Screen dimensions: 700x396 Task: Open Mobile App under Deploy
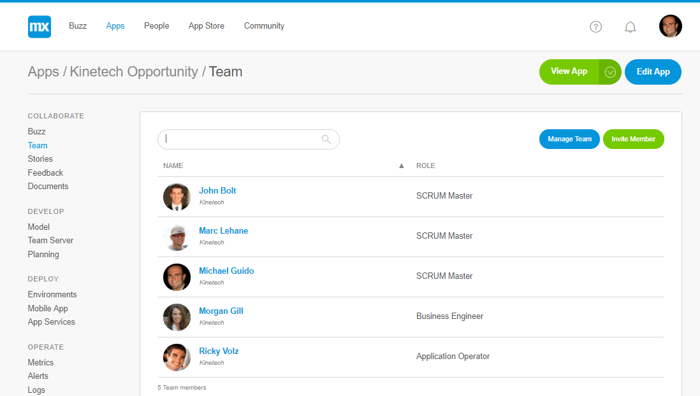coord(48,308)
